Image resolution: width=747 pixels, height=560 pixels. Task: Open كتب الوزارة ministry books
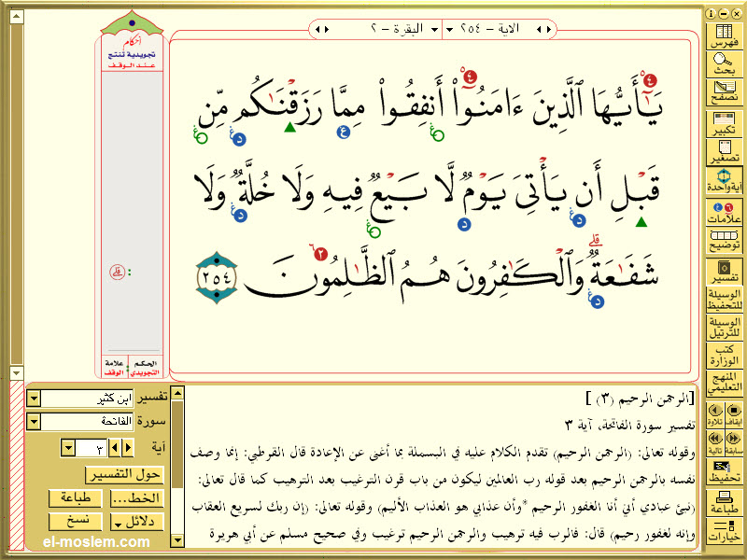(724, 356)
